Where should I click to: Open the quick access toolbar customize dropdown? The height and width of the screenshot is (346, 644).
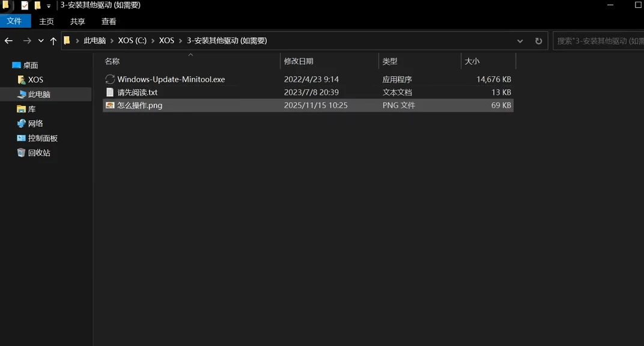click(x=49, y=6)
